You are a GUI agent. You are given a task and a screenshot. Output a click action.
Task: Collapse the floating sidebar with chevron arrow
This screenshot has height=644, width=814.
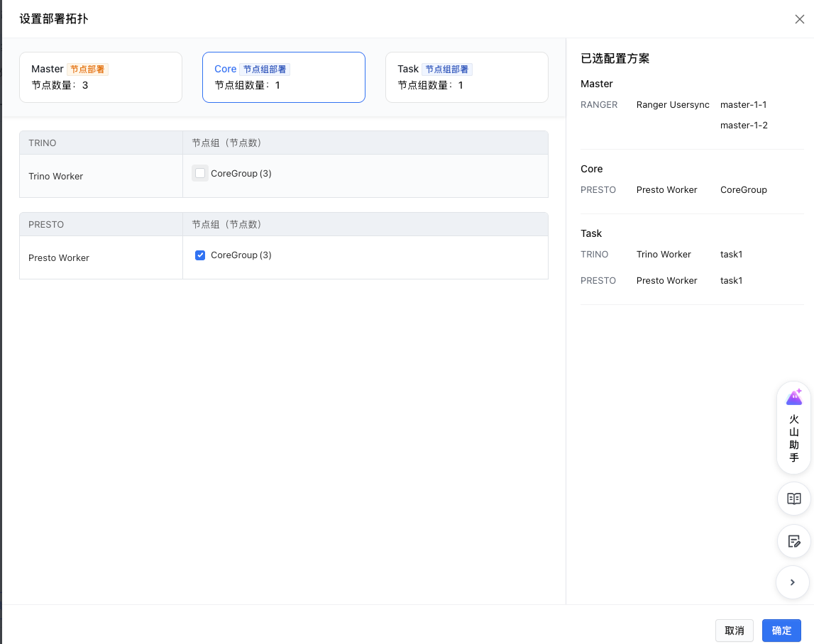click(x=793, y=582)
